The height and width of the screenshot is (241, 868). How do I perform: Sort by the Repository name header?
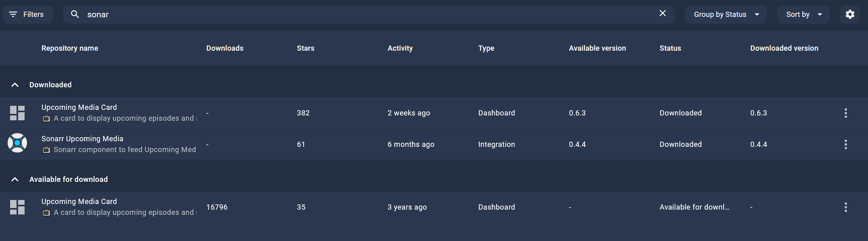(70, 48)
